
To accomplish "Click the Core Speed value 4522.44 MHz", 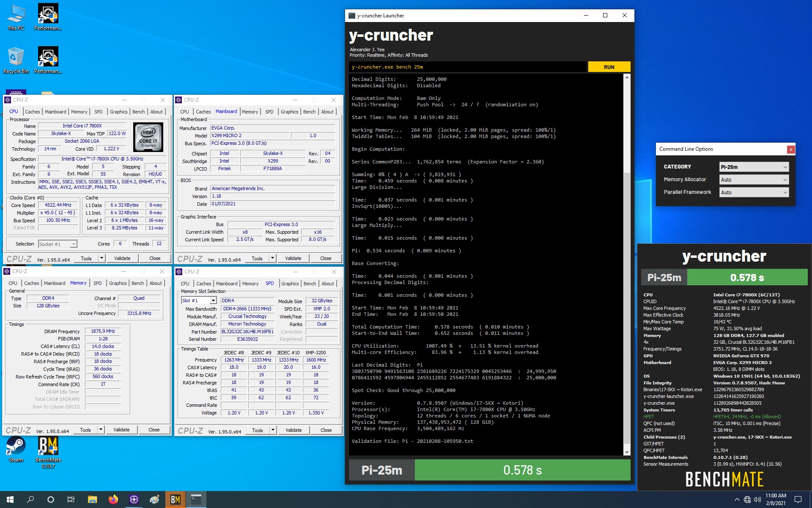I will [x=58, y=205].
